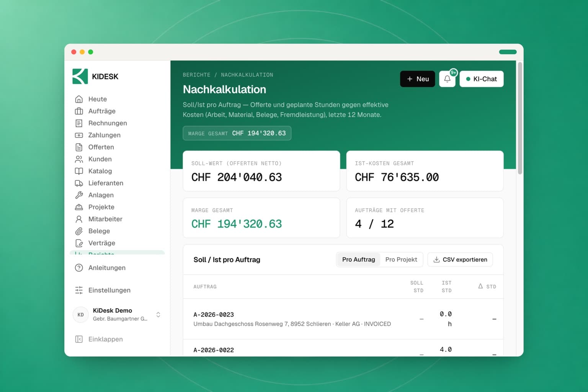
Task: Open the Neu create menu
Action: click(418, 79)
